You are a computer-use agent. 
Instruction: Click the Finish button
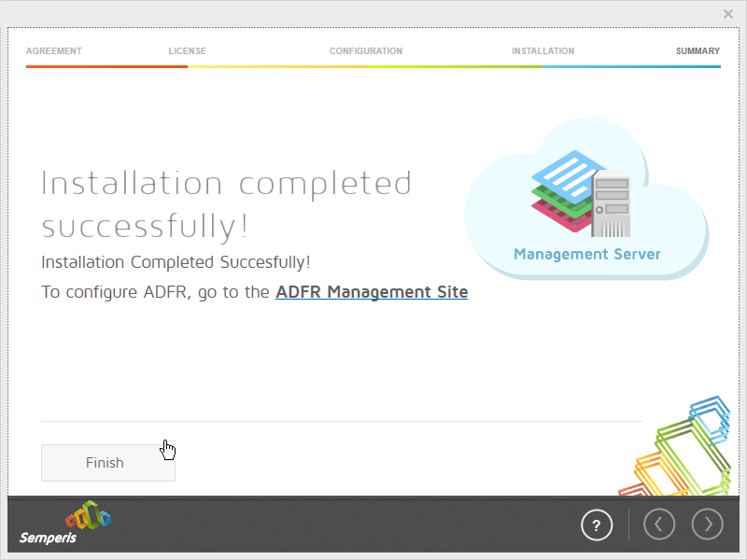pyautogui.click(x=108, y=463)
